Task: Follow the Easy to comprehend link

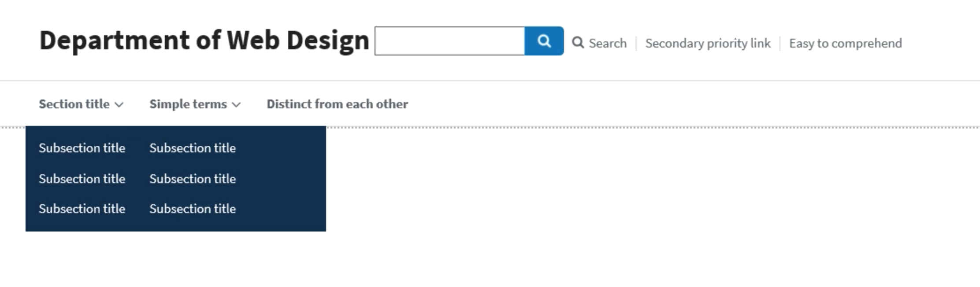Action: point(846,43)
